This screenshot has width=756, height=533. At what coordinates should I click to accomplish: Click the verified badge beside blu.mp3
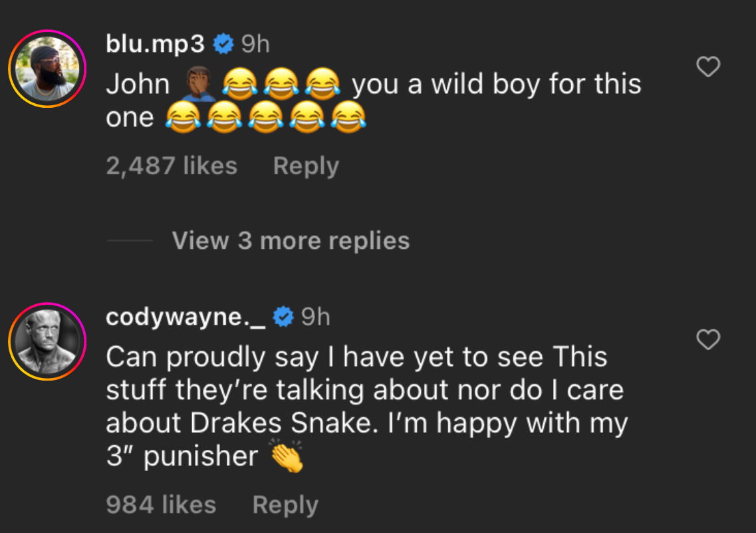(x=223, y=45)
